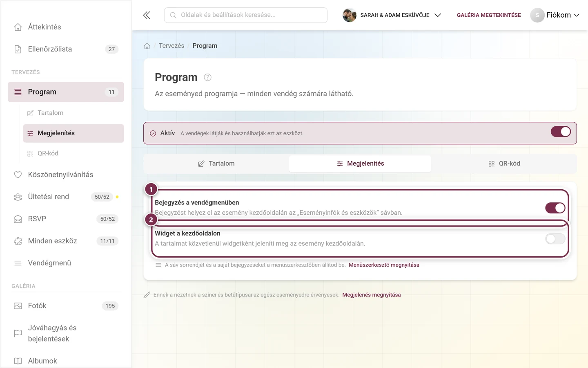Focus the Oldalak és beállítások keresése search field

pyautogui.click(x=246, y=15)
